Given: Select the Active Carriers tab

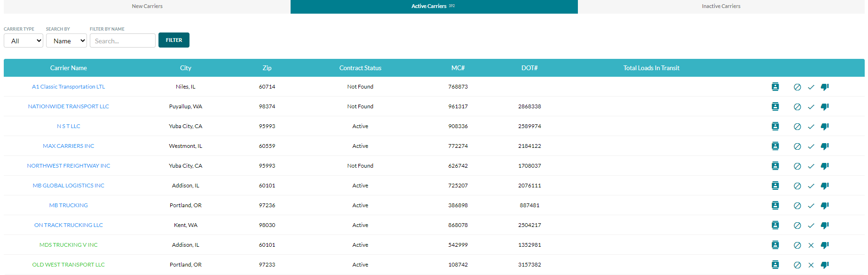Looking at the screenshot, I should pyautogui.click(x=434, y=6).
